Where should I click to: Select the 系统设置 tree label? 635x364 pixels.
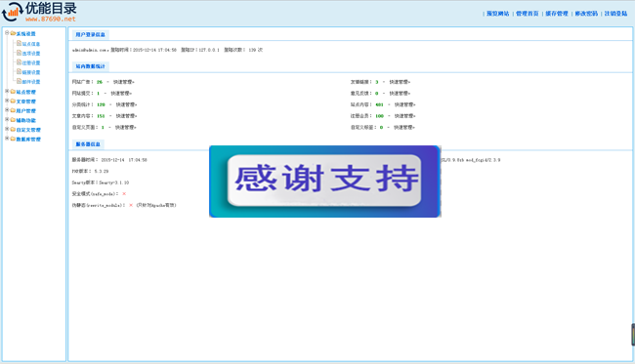coord(26,33)
